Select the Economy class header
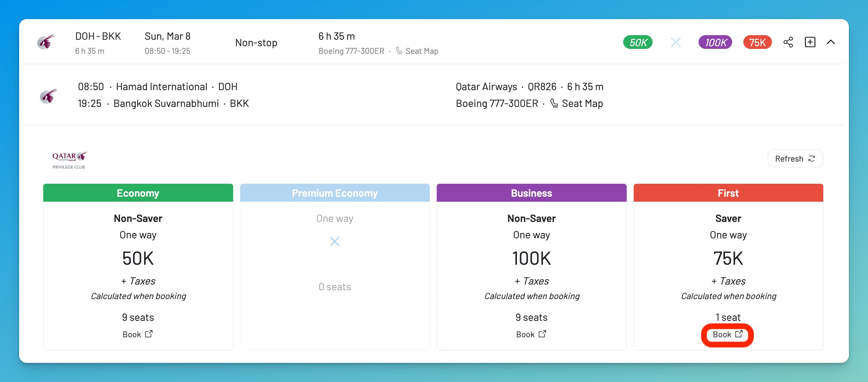Viewport: 868px width, 382px height. click(x=138, y=193)
